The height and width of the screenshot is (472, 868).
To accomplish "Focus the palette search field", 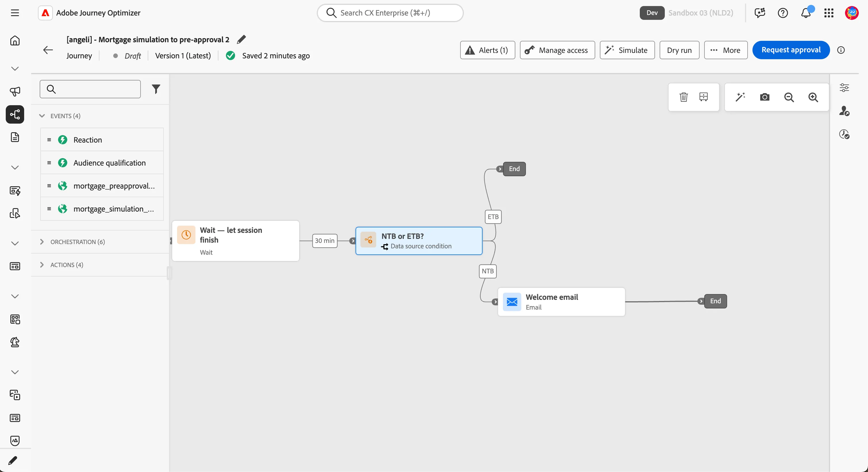I will pos(90,89).
